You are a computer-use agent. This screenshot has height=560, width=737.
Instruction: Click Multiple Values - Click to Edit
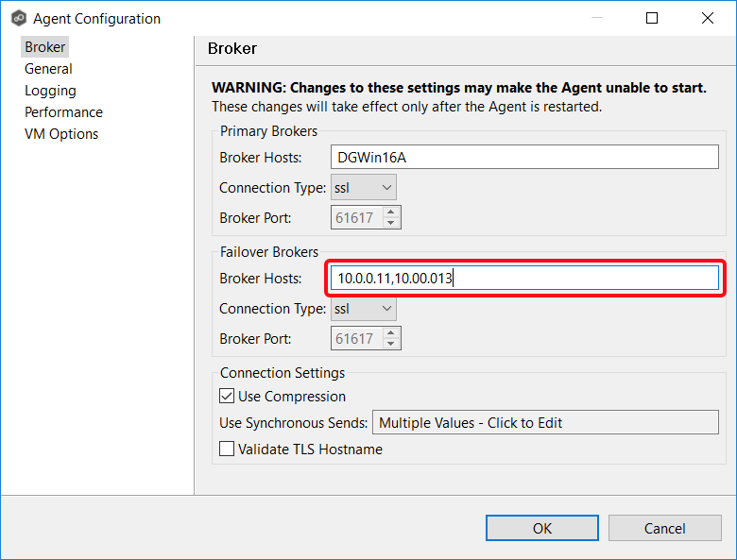coord(545,423)
